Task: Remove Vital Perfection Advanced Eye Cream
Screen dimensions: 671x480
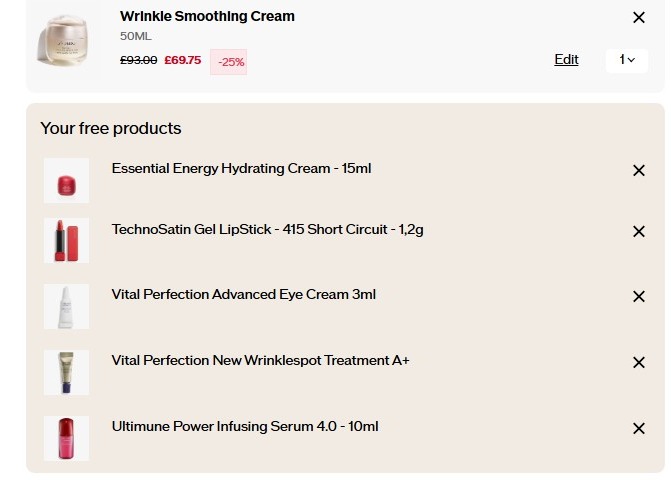Action: click(x=639, y=297)
